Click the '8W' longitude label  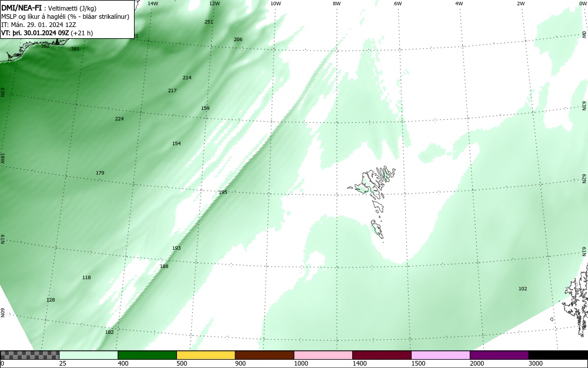click(337, 4)
